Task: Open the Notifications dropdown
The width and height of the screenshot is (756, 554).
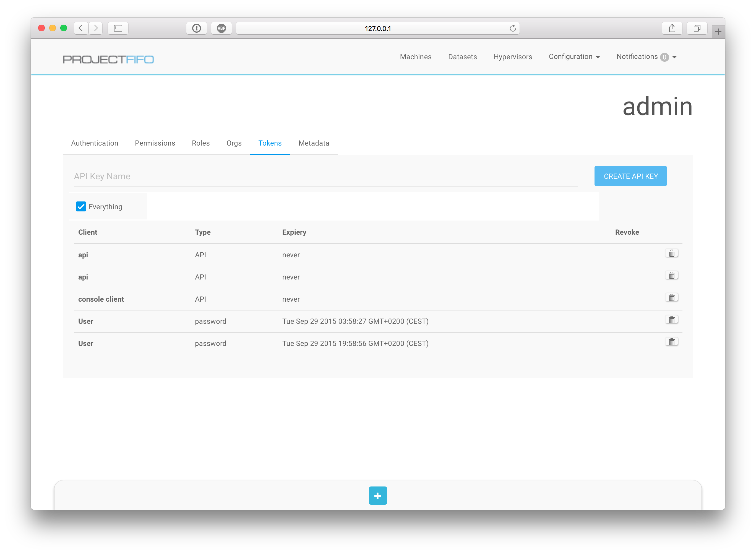Action: [646, 57]
